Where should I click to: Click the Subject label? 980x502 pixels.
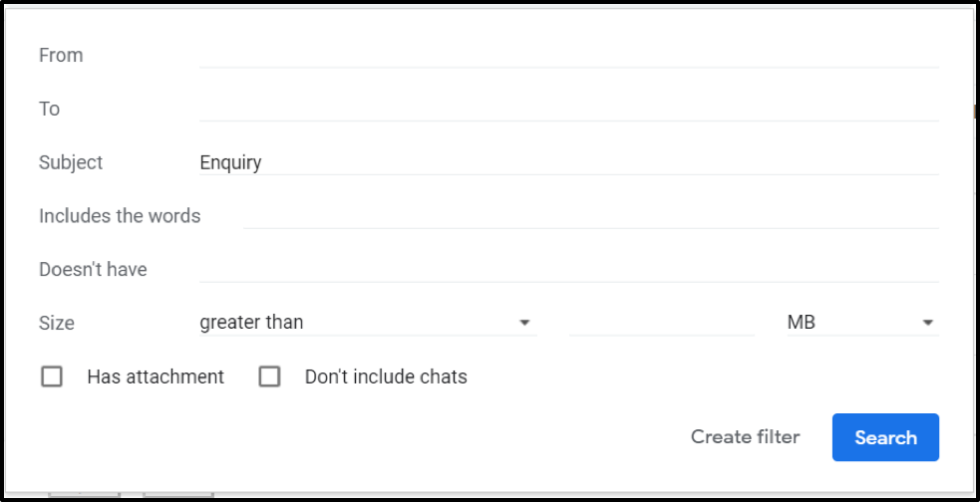[x=71, y=162]
